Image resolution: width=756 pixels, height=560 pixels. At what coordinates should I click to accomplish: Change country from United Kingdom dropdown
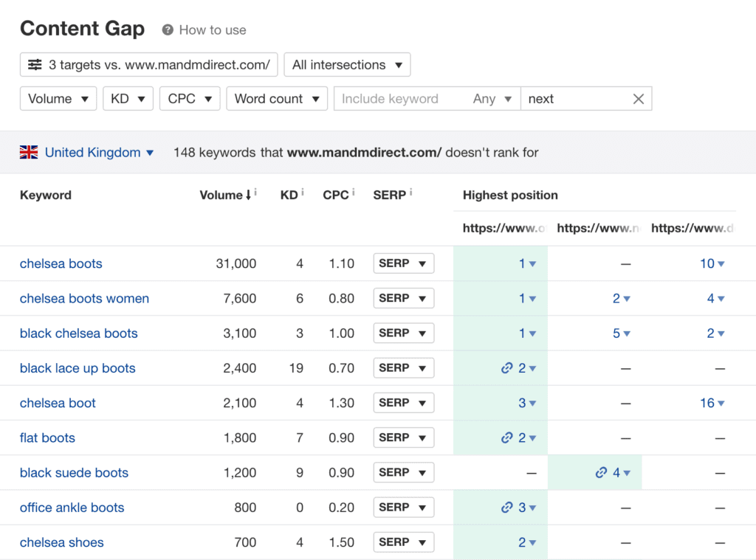100,152
